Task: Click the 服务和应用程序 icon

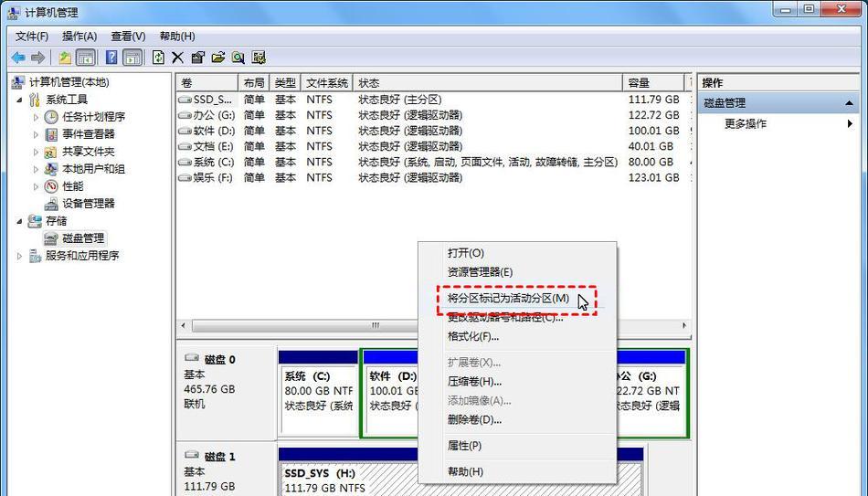Action: 35,256
